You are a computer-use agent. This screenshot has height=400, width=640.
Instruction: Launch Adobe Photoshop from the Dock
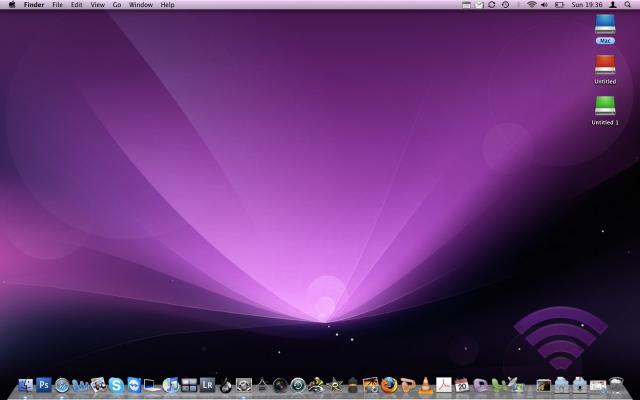tap(44, 385)
